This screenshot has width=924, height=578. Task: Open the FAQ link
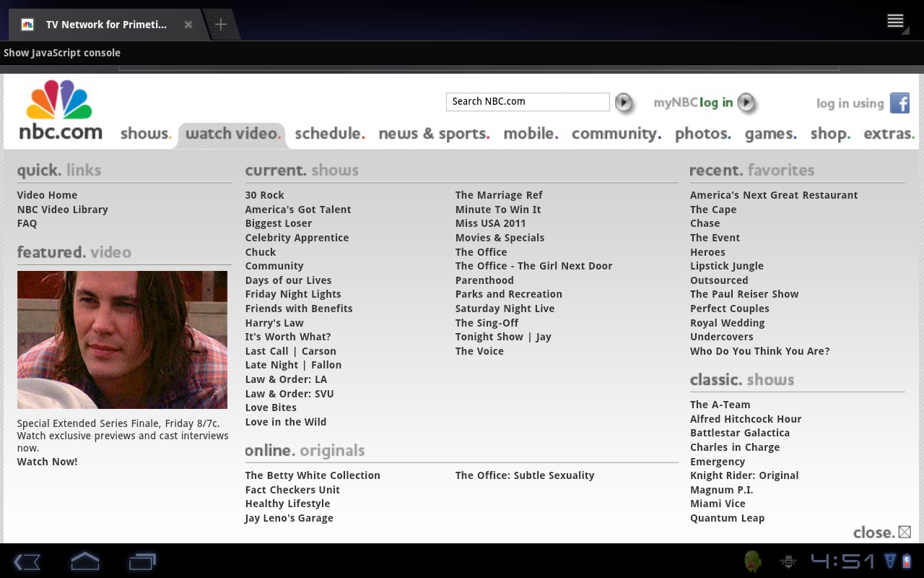[27, 223]
